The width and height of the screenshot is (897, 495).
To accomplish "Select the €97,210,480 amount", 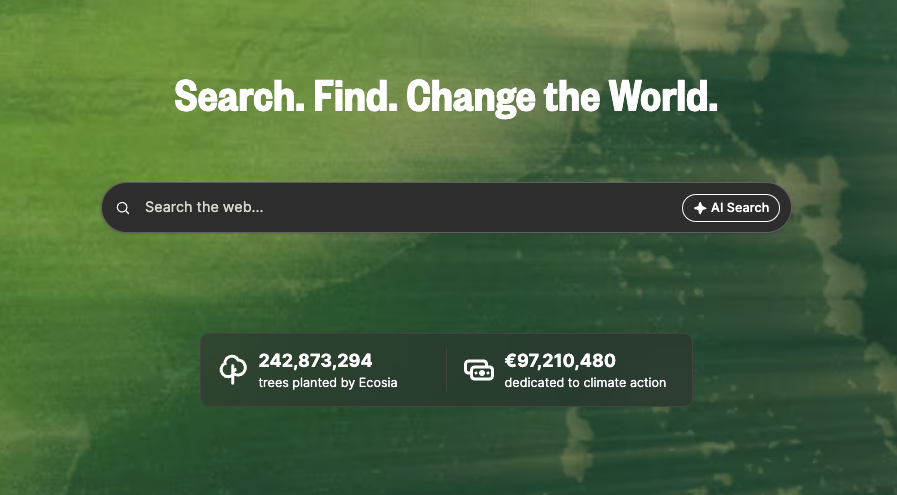I will coord(560,361).
